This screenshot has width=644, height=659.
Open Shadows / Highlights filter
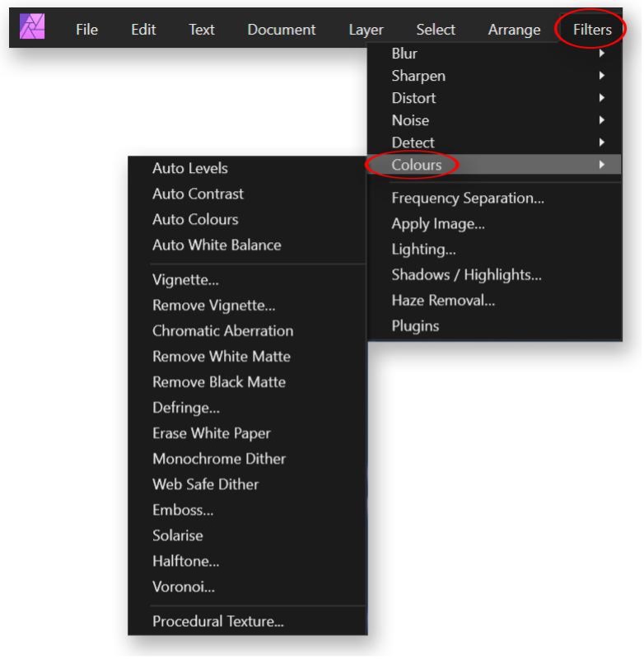468,275
